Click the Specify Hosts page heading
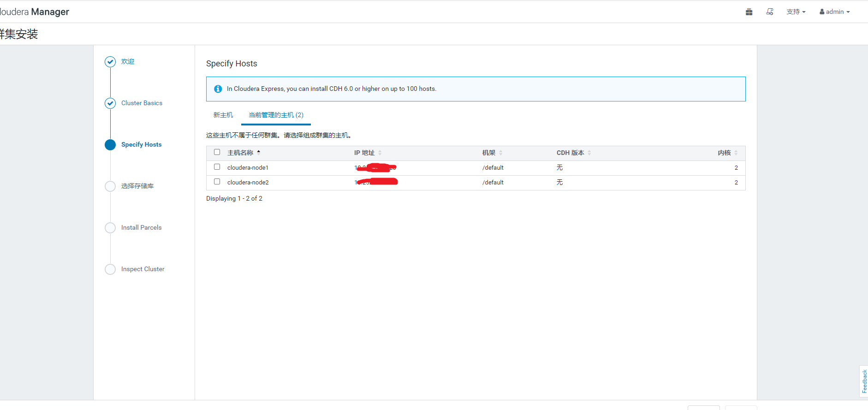The width and height of the screenshot is (868, 410). point(232,64)
